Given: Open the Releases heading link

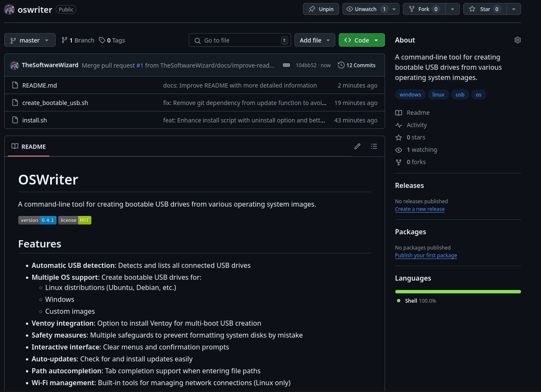Looking at the screenshot, I should (x=409, y=185).
